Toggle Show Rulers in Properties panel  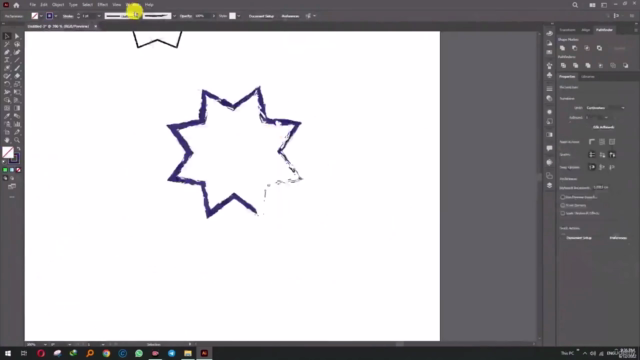(x=592, y=142)
